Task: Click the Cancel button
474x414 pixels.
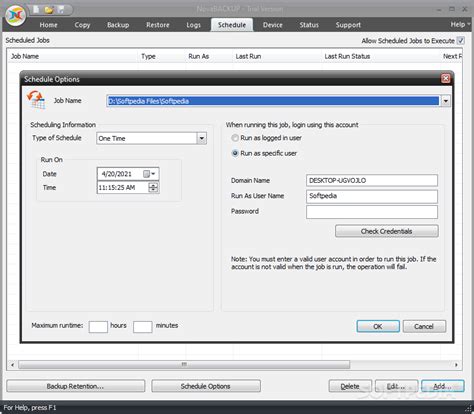Action: coord(424,326)
